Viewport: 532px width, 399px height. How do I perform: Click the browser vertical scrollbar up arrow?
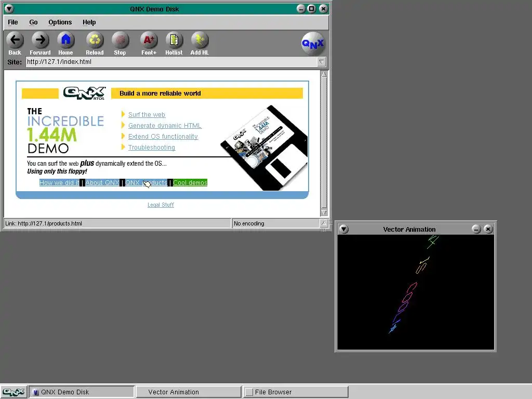pyautogui.click(x=324, y=74)
